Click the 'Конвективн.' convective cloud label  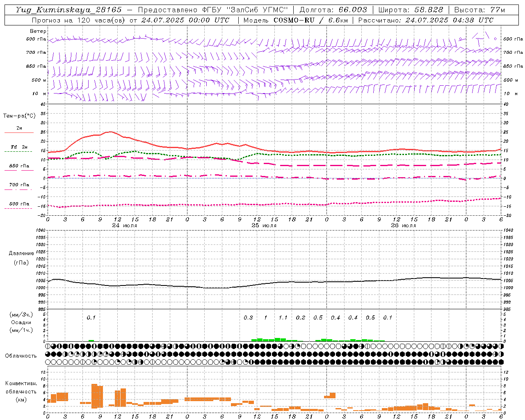coord(21,383)
